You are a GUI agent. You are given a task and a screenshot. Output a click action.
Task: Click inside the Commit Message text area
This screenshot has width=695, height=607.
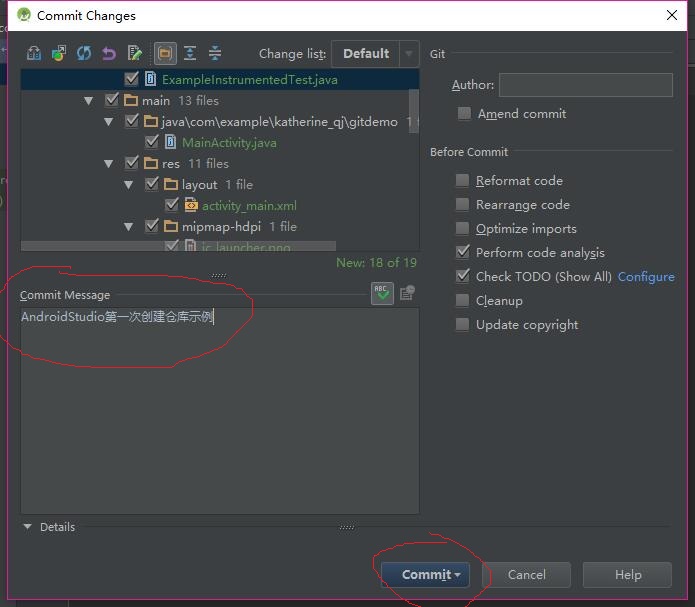click(219, 411)
